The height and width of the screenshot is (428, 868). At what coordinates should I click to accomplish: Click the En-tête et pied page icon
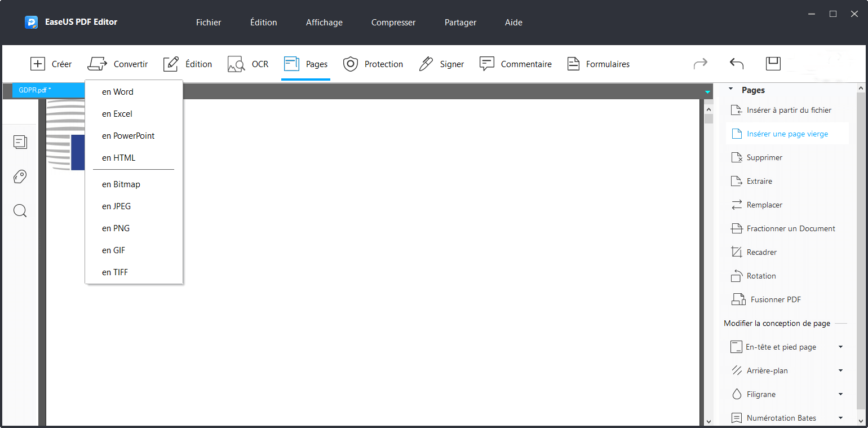pyautogui.click(x=736, y=347)
